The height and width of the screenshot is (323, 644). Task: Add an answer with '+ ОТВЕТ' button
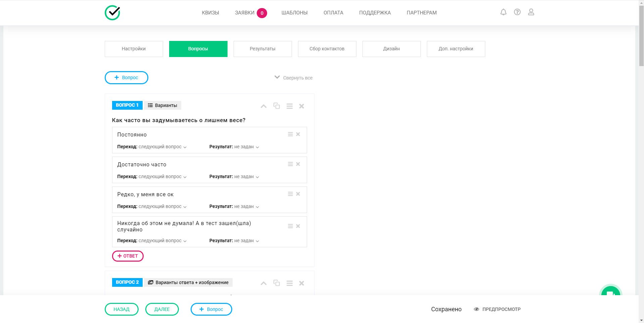pyautogui.click(x=128, y=256)
